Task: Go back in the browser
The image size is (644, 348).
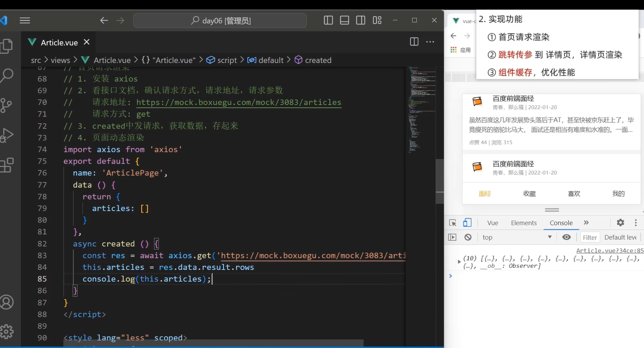Action: 453,36
